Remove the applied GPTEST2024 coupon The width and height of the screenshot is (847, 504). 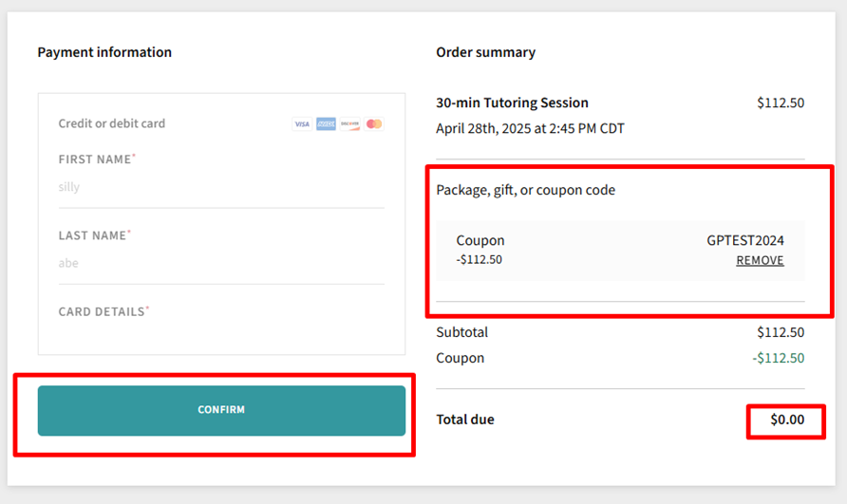760,260
